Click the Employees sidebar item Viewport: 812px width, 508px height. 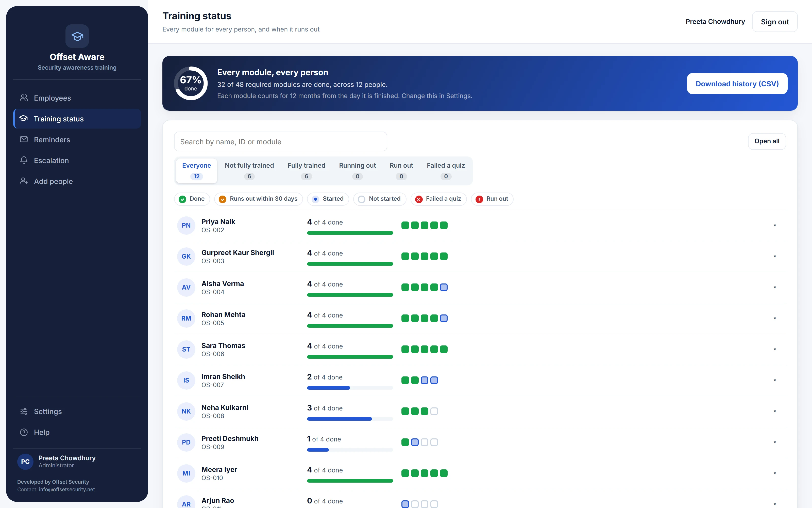(x=77, y=98)
